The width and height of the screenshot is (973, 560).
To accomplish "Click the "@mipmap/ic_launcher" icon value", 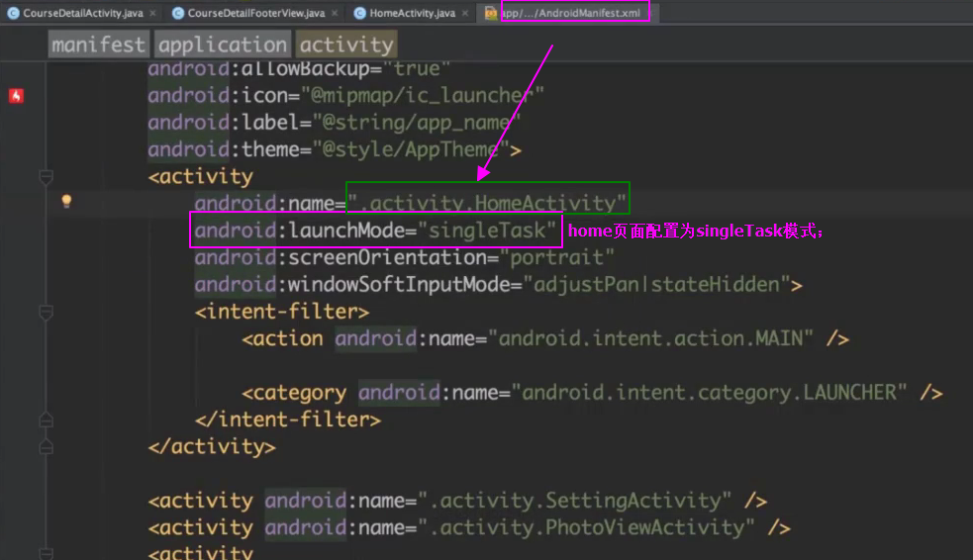I will click(x=423, y=96).
